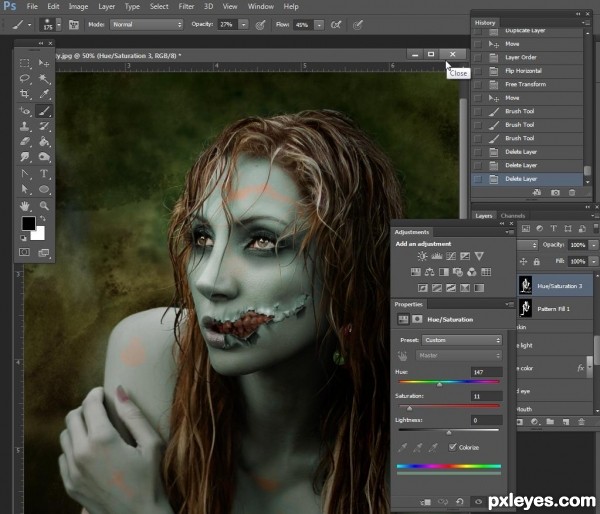Select the Paint Bucket tool
Image resolution: width=600 pixels, height=514 pixels.
coord(44,142)
